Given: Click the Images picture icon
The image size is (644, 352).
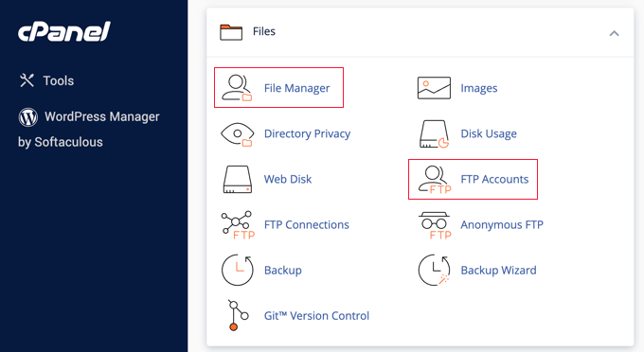Looking at the screenshot, I should click(434, 88).
